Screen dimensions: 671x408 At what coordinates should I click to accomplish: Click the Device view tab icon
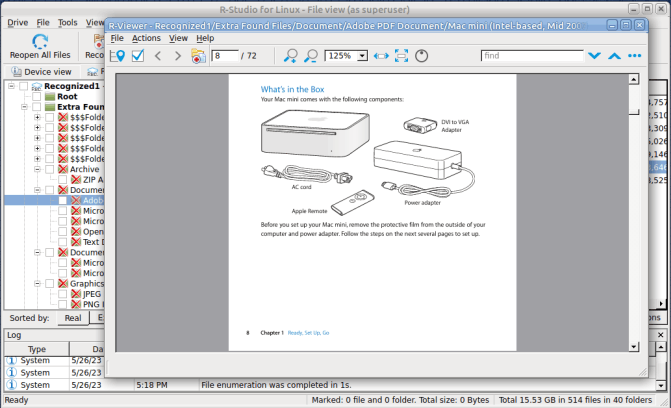coord(16,71)
